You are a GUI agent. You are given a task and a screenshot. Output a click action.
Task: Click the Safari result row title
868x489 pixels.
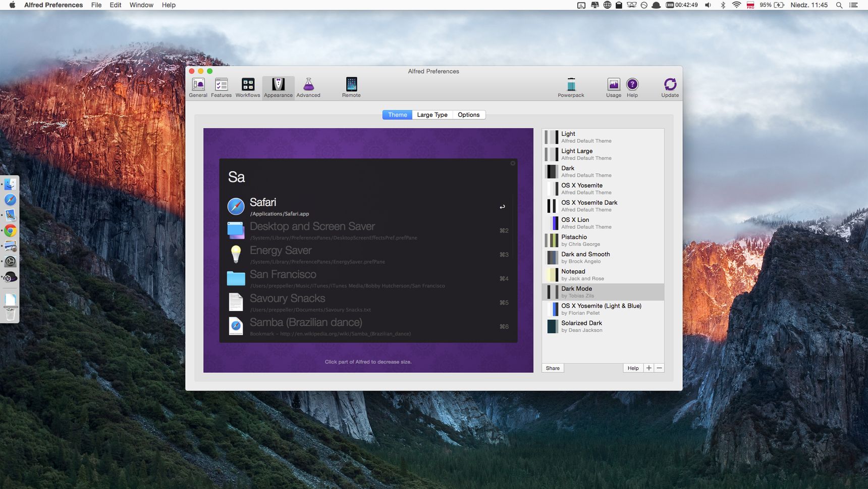pyautogui.click(x=263, y=202)
